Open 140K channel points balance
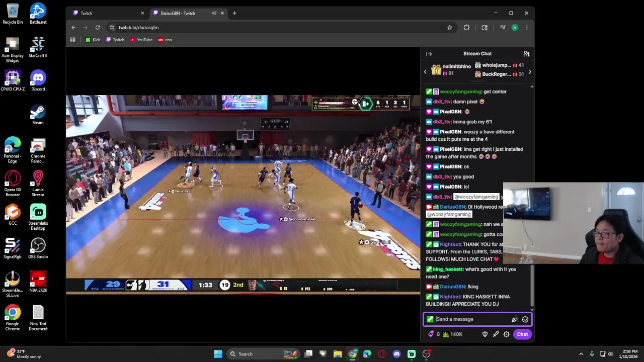 pyautogui.click(x=452, y=334)
